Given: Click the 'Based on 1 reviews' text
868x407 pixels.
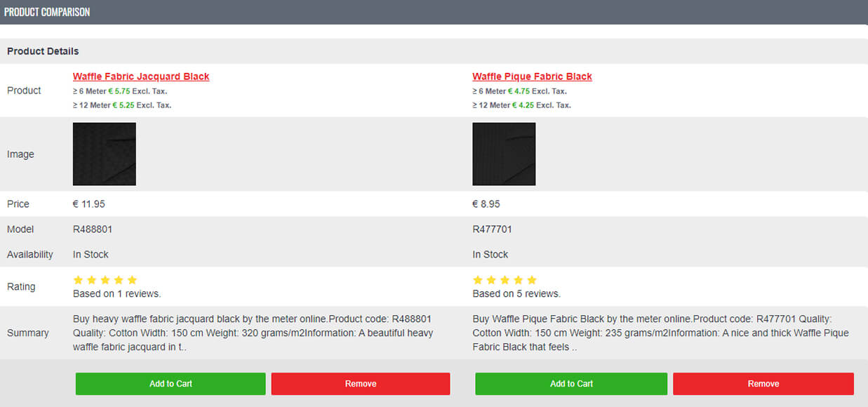Looking at the screenshot, I should (116, 293).
